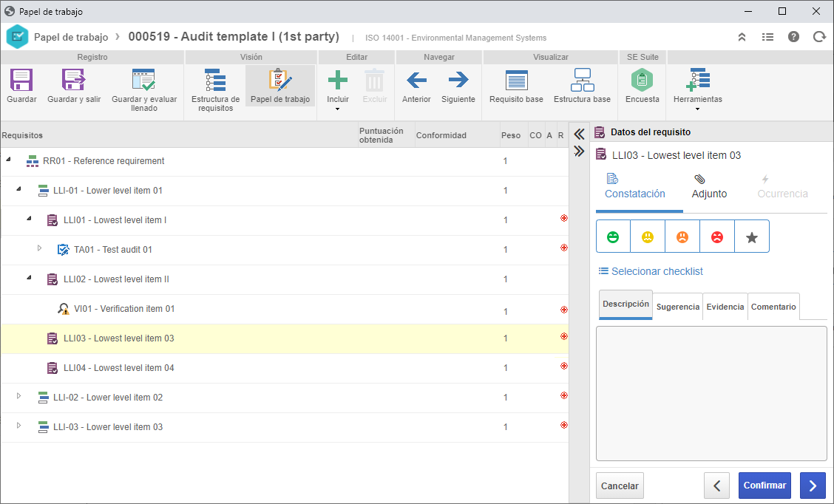Open the Encuesta survey icon
The height and width of the screenshot is (504, 834).
tap(642, 81)
